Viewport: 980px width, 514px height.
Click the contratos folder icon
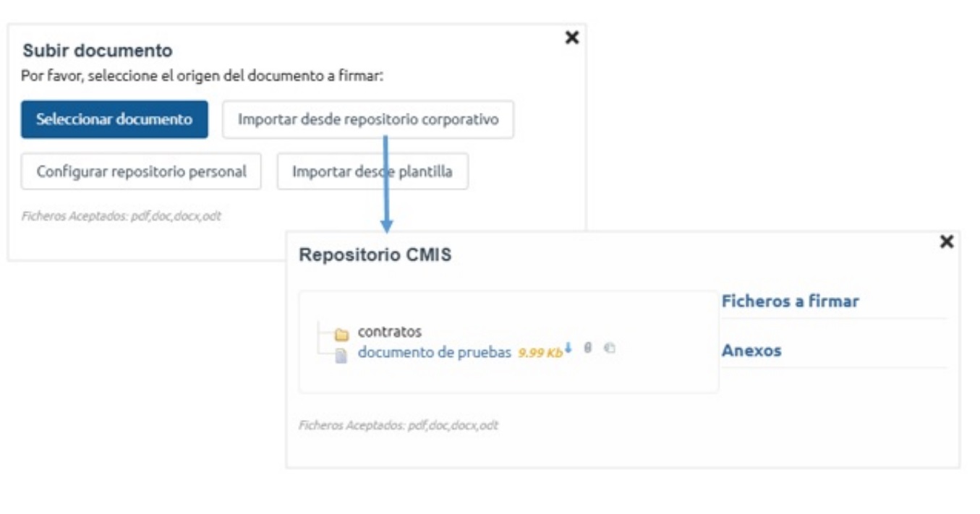pos(341,334)
